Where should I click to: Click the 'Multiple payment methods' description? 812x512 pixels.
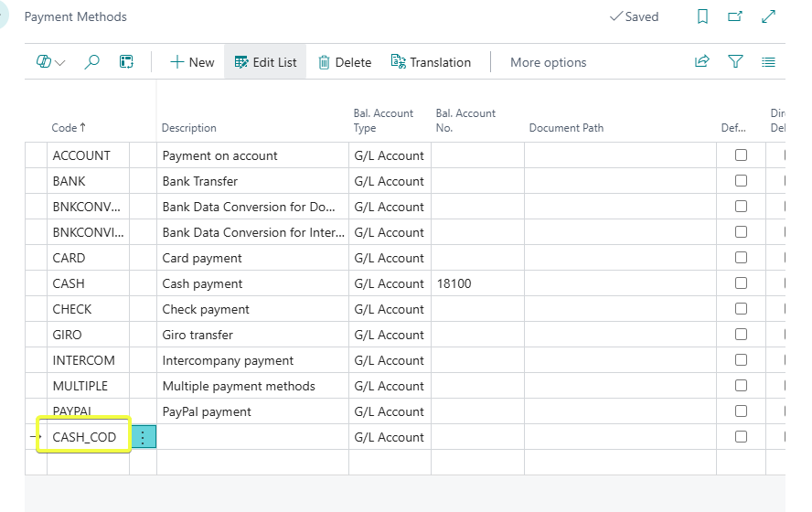(x=239, y=386)
